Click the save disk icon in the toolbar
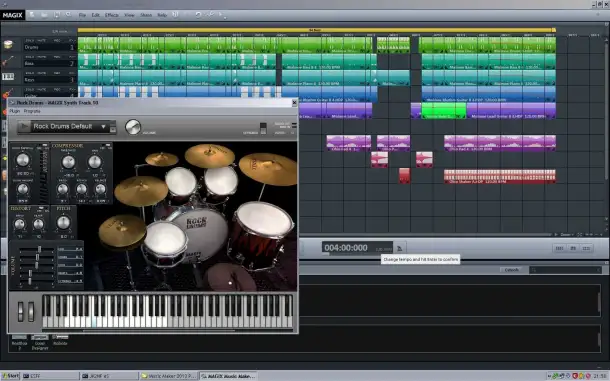This screenshot has width=610, height=381. (x=57, y=15)
